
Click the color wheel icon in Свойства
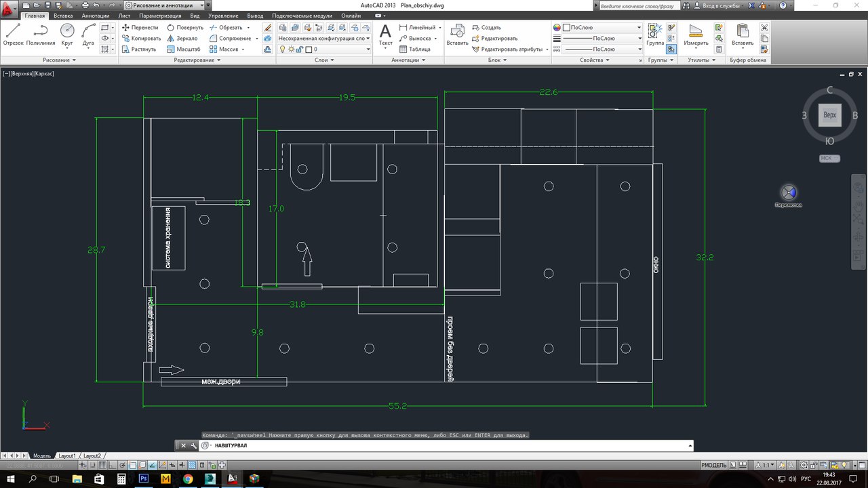coord(557,28)
